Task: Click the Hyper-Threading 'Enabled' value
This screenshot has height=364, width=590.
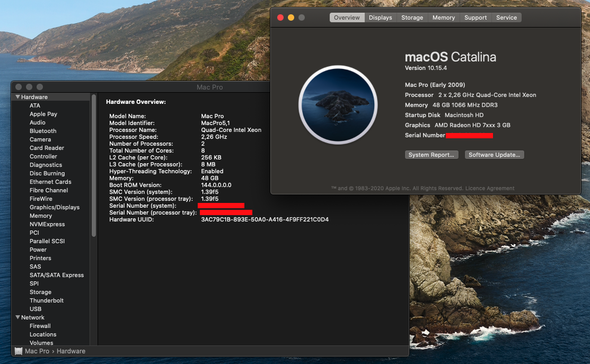Action: 212,172
